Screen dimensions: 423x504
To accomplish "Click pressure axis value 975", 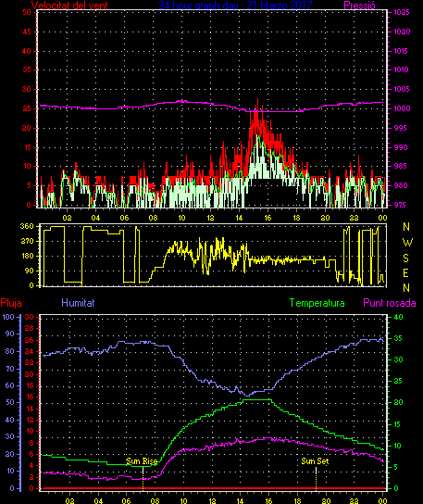I will pos(400,205).
